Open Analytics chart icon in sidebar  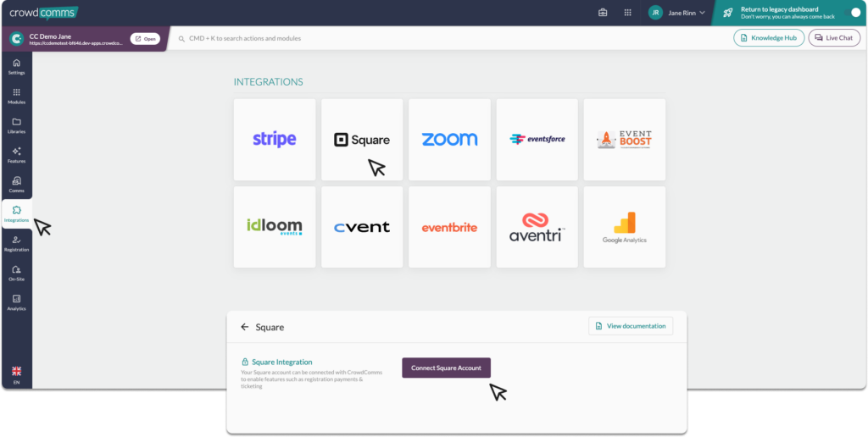click(x=16, y=302)
